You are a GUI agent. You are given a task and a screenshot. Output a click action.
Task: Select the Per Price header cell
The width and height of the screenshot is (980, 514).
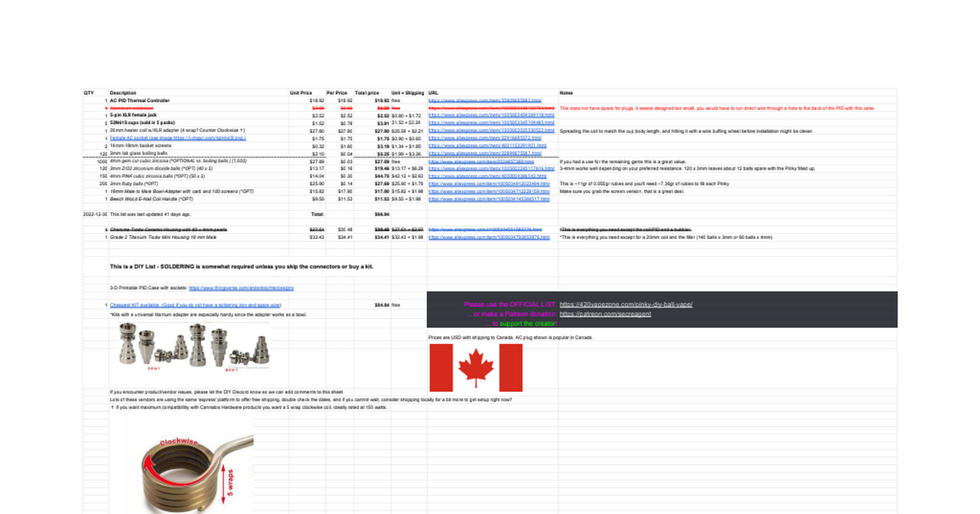point(336,93)
